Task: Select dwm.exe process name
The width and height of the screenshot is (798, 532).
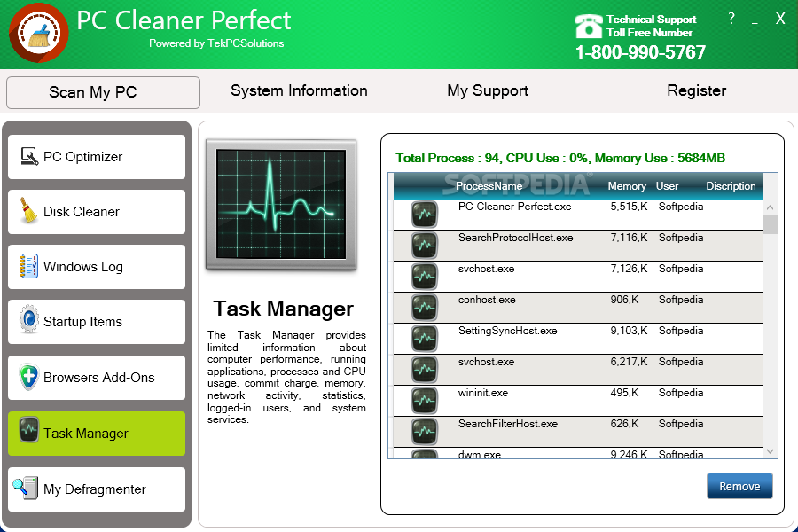Action: point(480,454)
